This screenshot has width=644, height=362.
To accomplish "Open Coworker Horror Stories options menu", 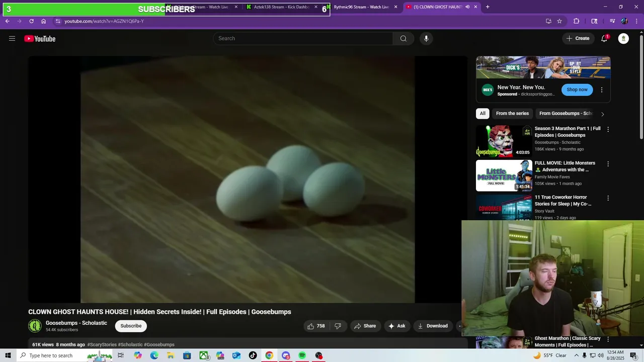I will [608, 198].
